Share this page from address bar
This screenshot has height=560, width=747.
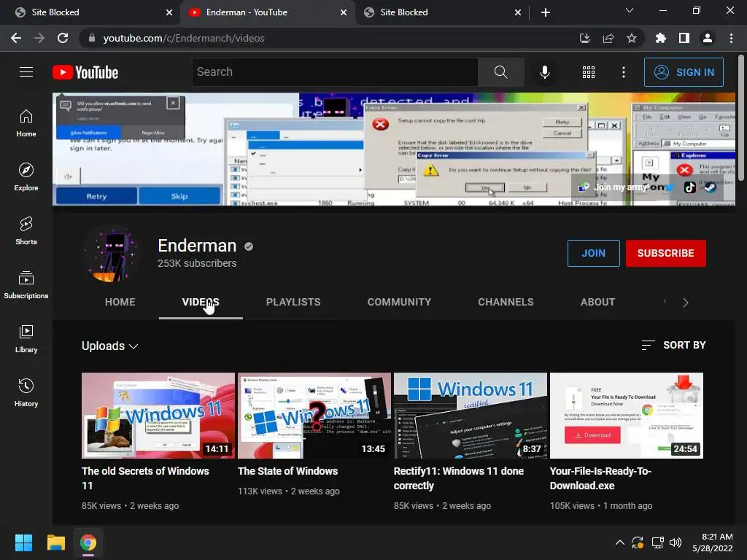(x=608, y=38)
